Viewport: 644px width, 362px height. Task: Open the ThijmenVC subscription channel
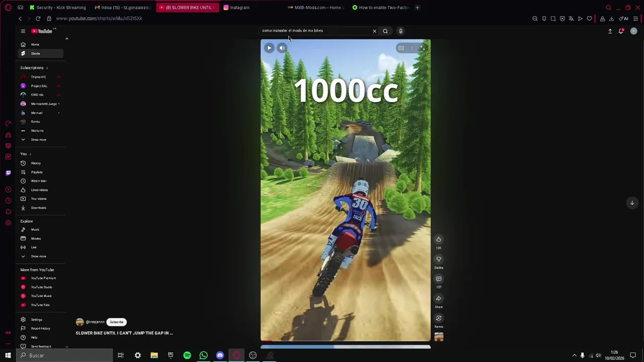point(38,77)
